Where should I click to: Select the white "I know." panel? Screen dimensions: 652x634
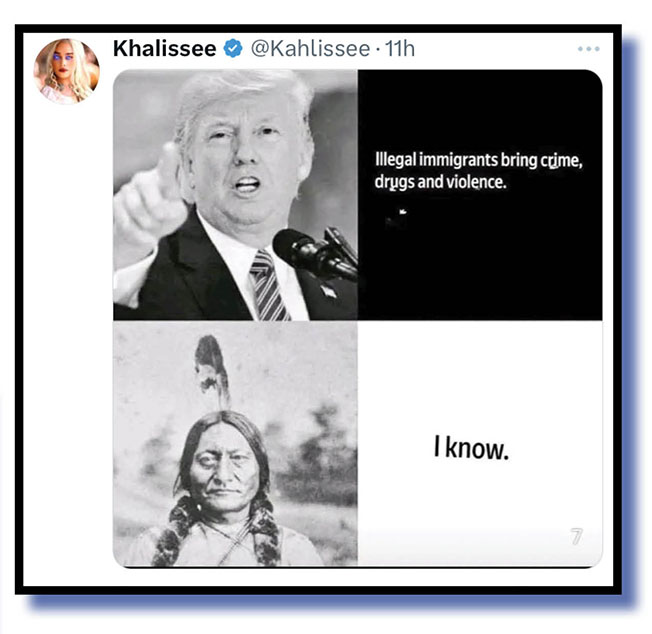(x=480, y=444)
